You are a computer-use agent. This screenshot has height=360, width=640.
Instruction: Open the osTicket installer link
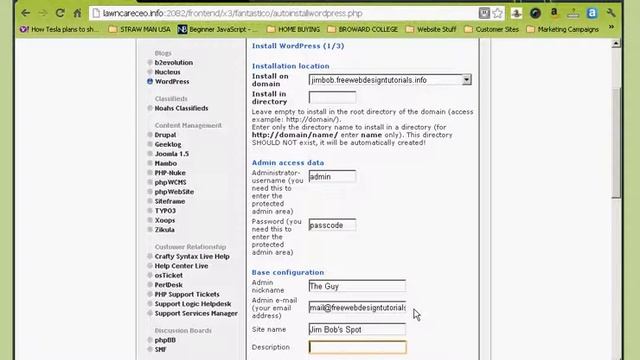[x=168, y=275]
